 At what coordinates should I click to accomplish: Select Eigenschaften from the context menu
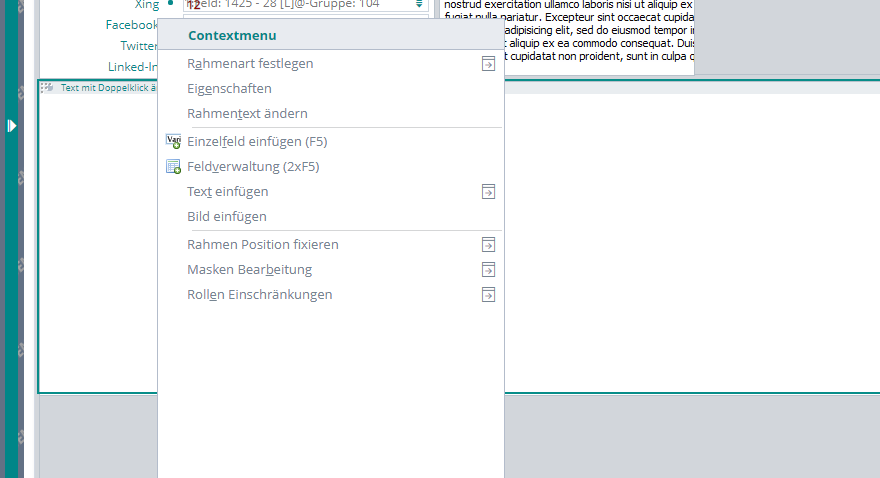tap(229, 89)
